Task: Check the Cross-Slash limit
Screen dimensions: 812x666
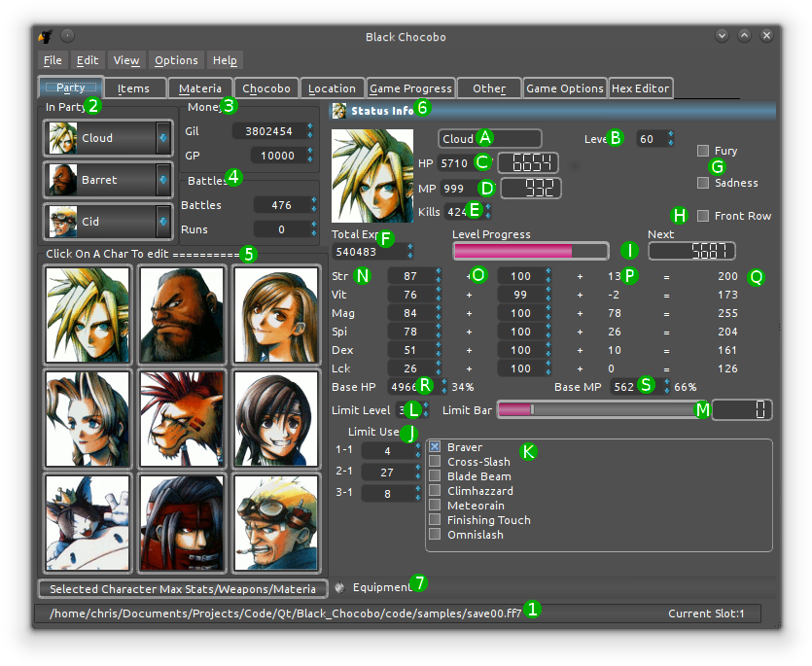Action: 435,462
